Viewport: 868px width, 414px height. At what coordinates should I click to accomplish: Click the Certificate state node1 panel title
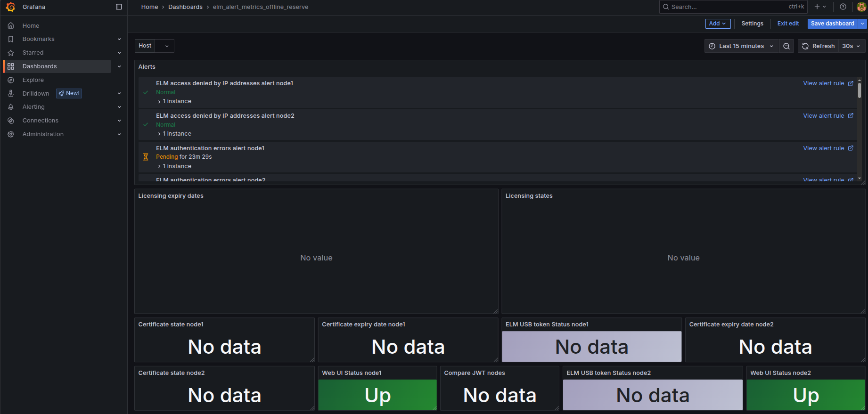pyautogui.click(x=171, y=325)
